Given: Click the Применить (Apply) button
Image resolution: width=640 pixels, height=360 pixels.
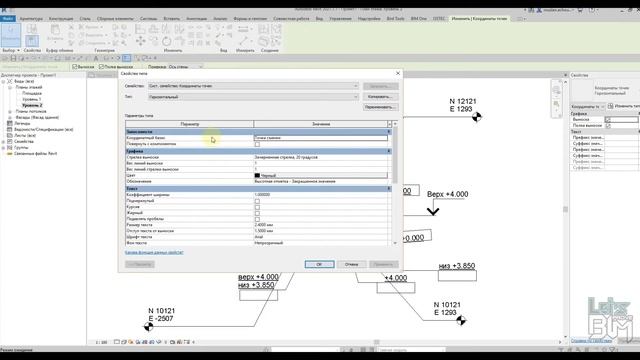Looking at the screenshot, I should tap(384, 264).
